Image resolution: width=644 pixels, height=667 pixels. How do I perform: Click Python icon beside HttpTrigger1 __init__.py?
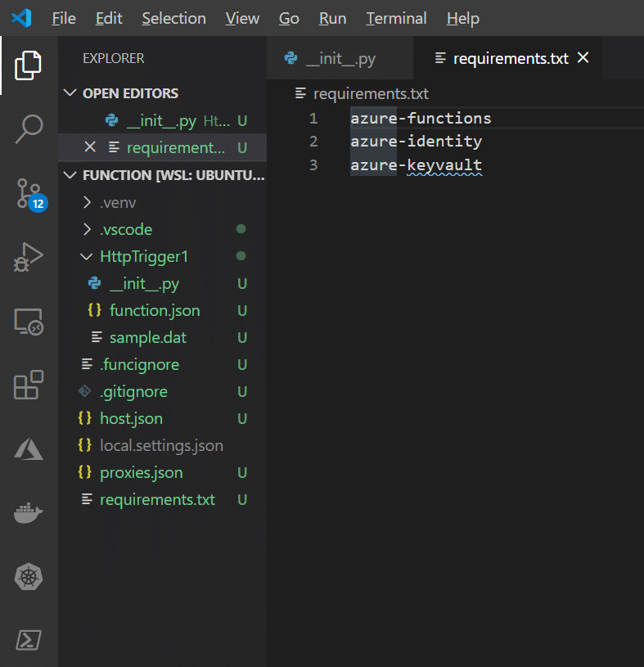click(x=94, y=283)
